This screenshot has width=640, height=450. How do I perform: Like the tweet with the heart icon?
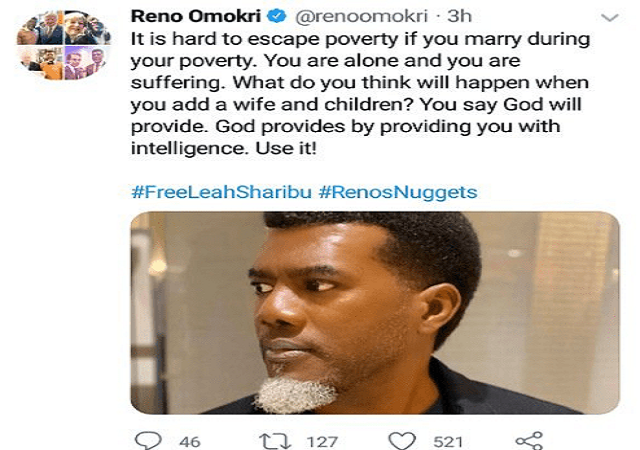click(x=401, y=440)
